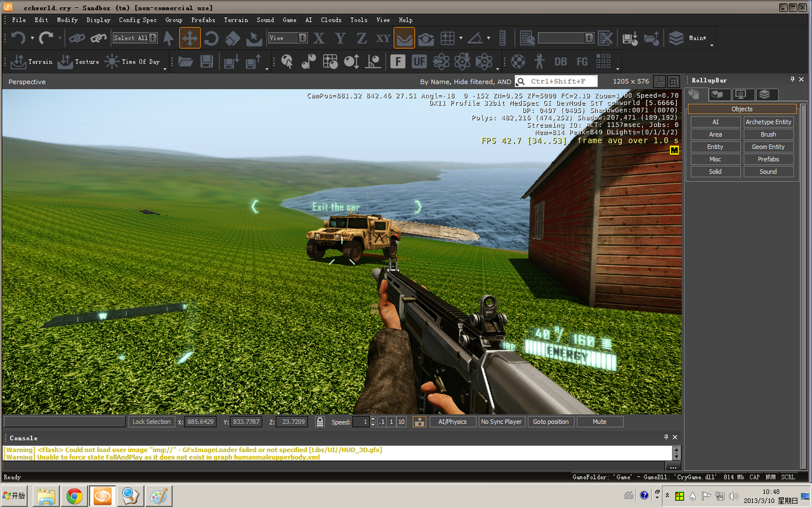Open the Clouds menu
This screenshot has width=812, height=508.
tap(331, 20)
